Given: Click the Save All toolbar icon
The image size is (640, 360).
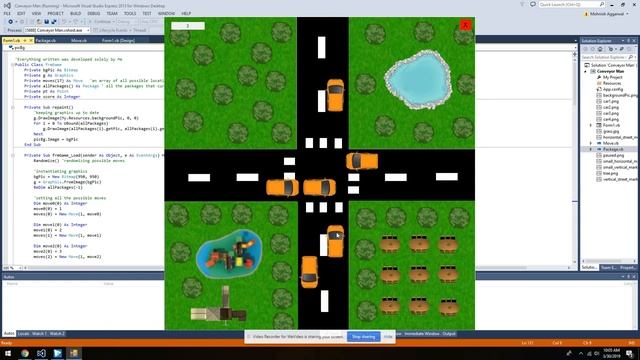Looking at the screenshot, I should coord(53,22).
